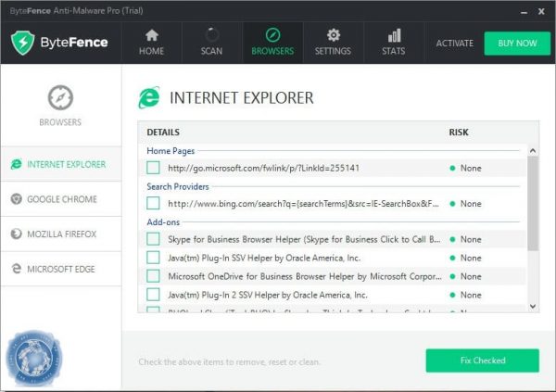Screen dimensions: 556x392
Task: Click the list scroll up arrow
Action: [x=533, y=151]
